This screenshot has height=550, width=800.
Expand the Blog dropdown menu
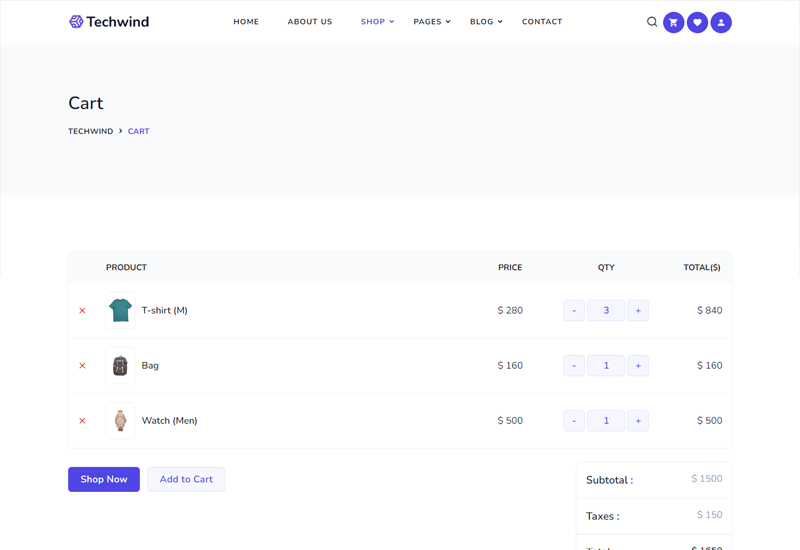486,21
